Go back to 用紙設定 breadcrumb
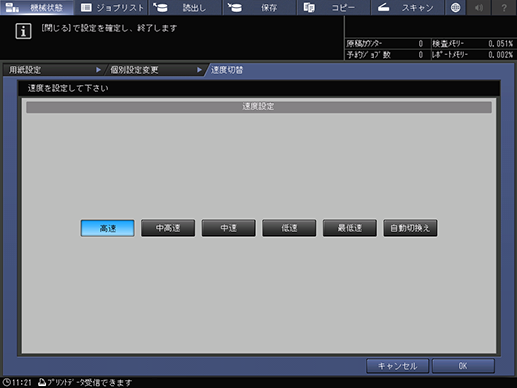The width and height of the screenshot is (517, 388). click(x=53, y=70)
